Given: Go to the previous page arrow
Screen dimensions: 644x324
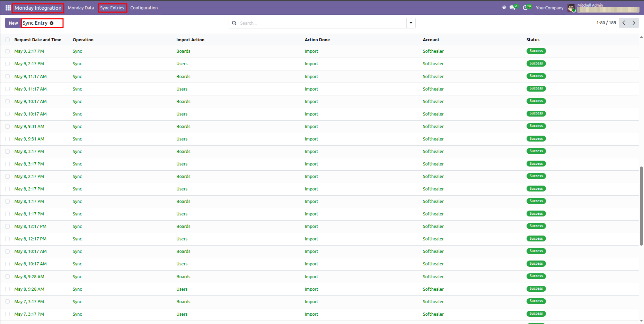Looking at the screenshot, I should (624, 23).
